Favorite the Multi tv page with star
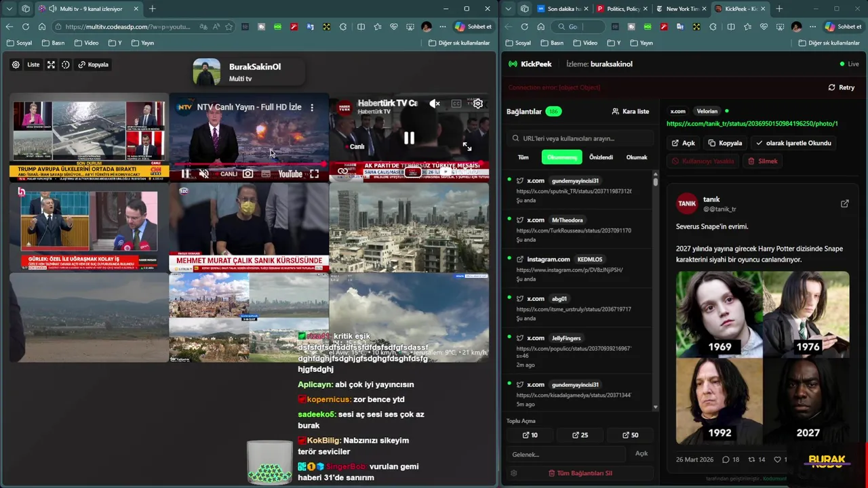 pos(229,26)
